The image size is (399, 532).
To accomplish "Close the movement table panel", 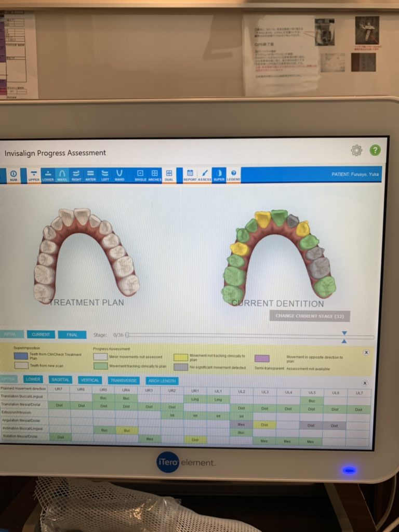I will point(365,383).
